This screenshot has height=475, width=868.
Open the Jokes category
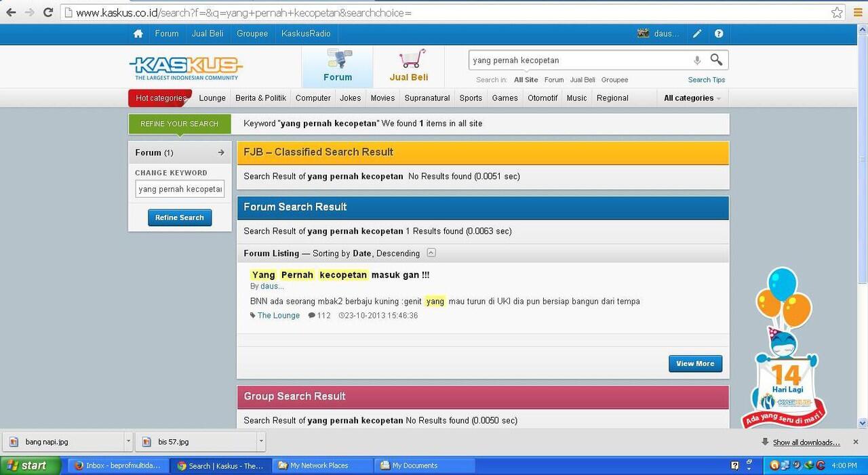351,98
